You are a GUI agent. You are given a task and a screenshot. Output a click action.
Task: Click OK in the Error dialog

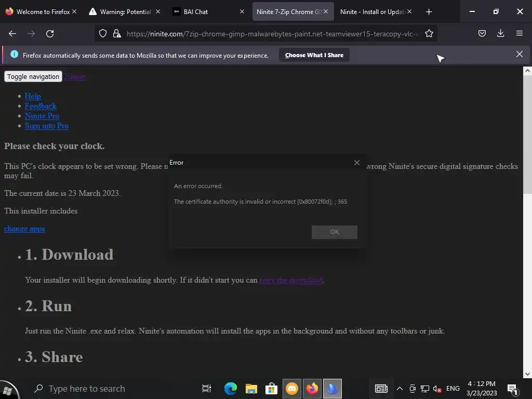click(x=335, y=232)
